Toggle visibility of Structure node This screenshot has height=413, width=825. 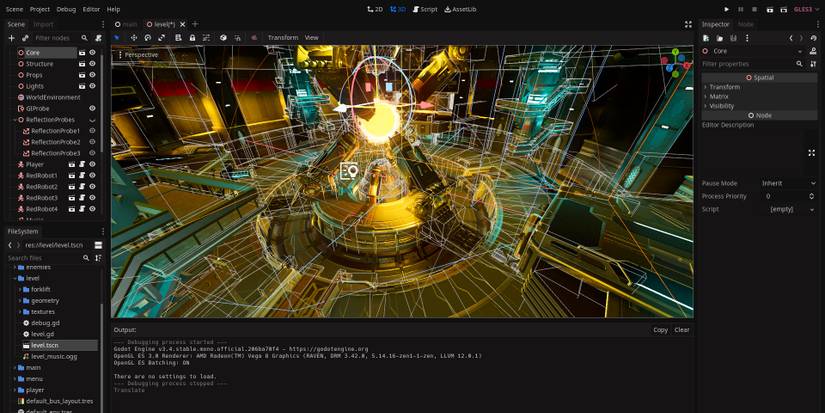coord(92,63)
